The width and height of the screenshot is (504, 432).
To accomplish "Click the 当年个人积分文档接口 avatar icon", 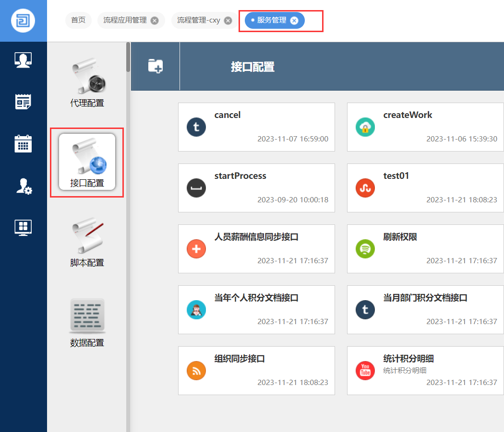I will point(196,310).
